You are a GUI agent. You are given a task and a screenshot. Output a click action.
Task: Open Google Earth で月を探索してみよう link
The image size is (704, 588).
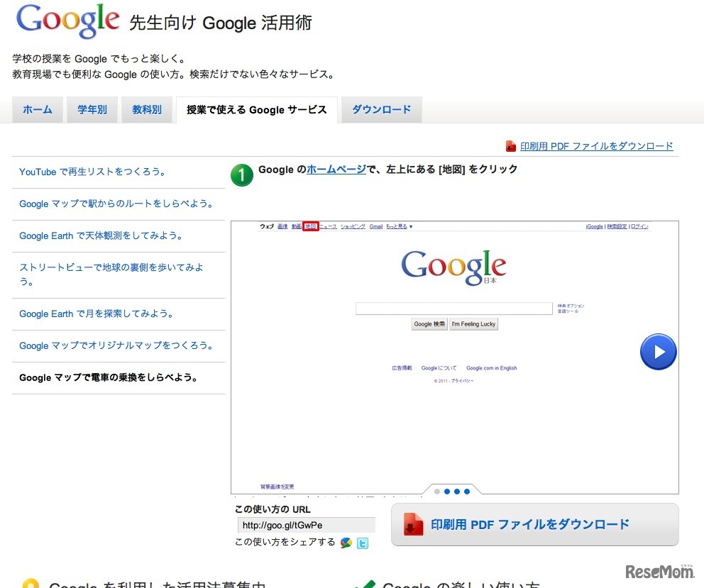point(97,314)
